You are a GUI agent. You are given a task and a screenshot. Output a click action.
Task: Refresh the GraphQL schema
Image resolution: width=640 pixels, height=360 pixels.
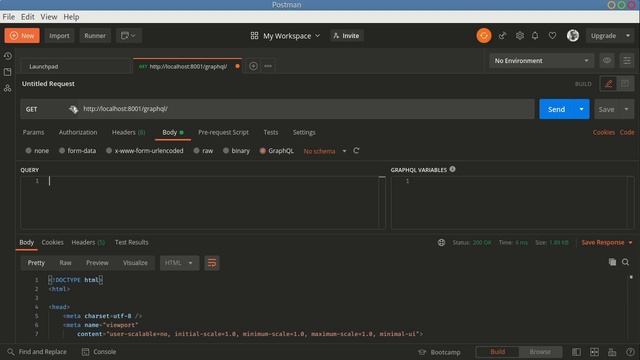click(x=356, y=151)
